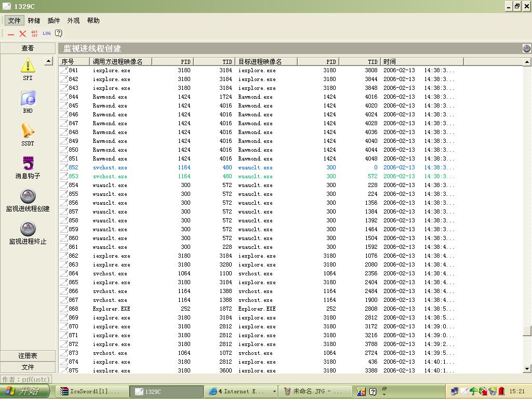The width and height of the screenshot is (532, 399).
Task: Click the GDT/IDT toolbar icon
Action: pos(35,33)
